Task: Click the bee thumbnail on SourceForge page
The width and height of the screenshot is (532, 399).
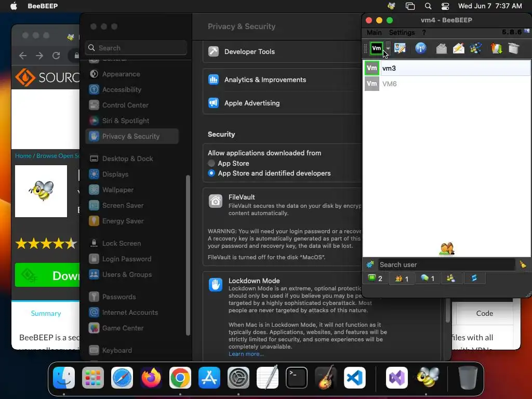Action: click(41, 191)
